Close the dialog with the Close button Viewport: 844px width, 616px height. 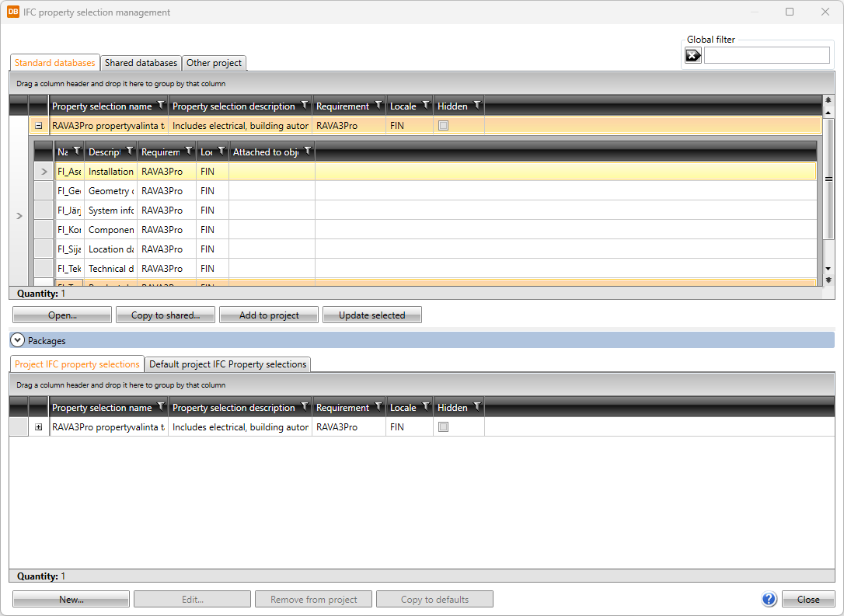(808, 600)
